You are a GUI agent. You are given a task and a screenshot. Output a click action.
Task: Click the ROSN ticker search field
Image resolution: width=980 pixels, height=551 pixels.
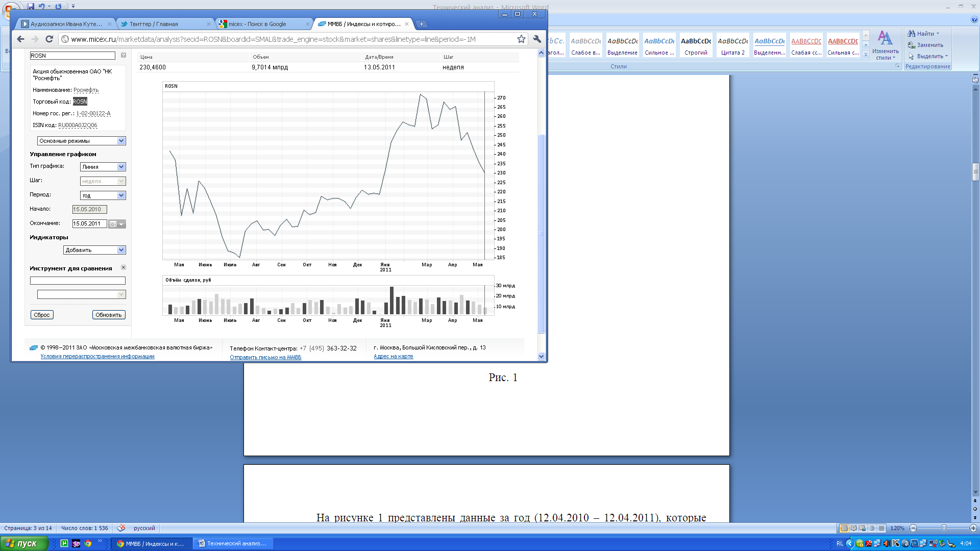[72, 56]
